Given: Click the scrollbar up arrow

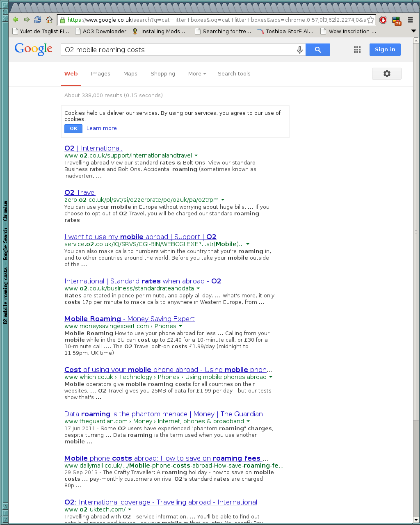Looking at the screenshot, I should [416, 41].
